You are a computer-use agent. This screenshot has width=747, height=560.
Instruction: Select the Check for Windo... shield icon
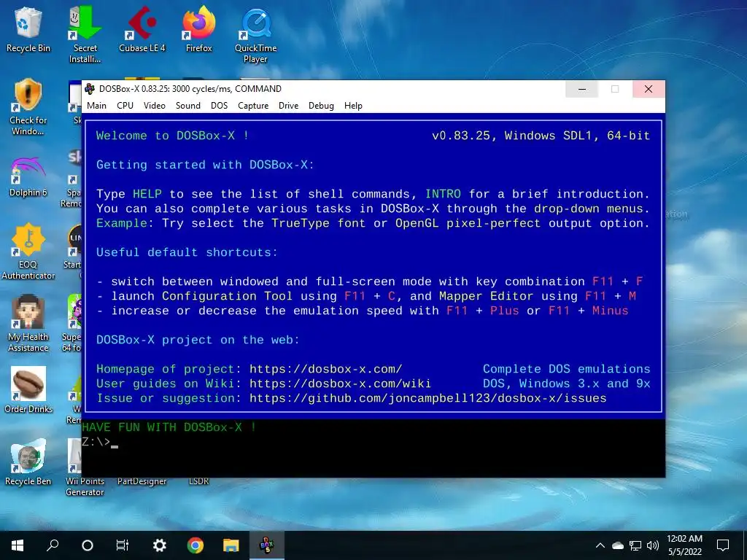[x=28, y=107]
